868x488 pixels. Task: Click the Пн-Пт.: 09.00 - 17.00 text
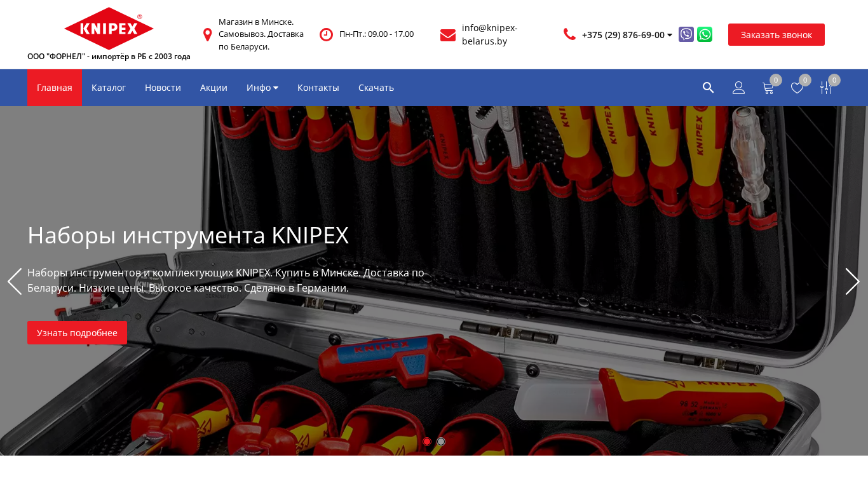(x=376, y=34)
